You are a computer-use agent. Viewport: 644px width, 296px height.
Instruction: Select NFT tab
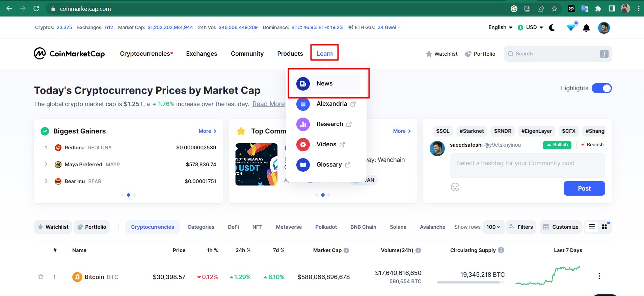coord(257,227)
